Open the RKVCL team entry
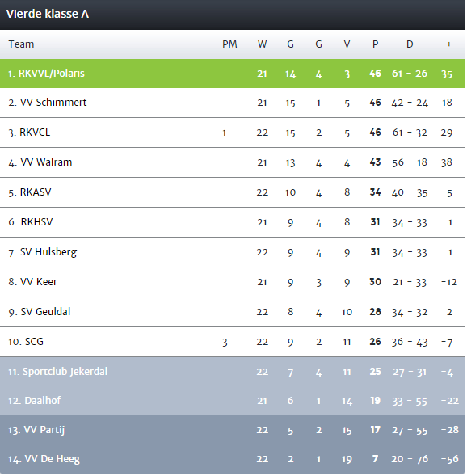 coord(233,133)
